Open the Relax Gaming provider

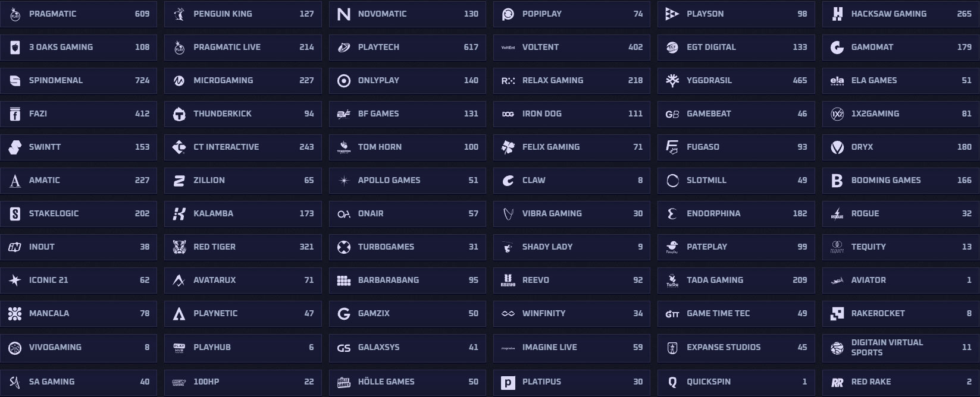(x=571, y=81)
